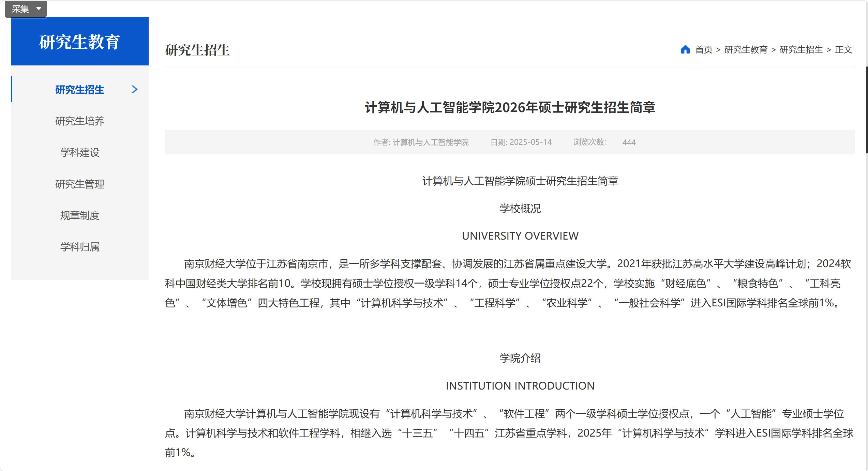Click 首页 breadcrumb link

coord(704,50)
